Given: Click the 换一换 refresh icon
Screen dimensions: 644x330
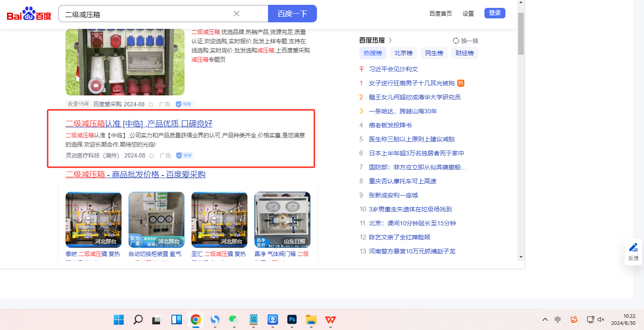Looking at the screenshot, I should pos(456,41).
